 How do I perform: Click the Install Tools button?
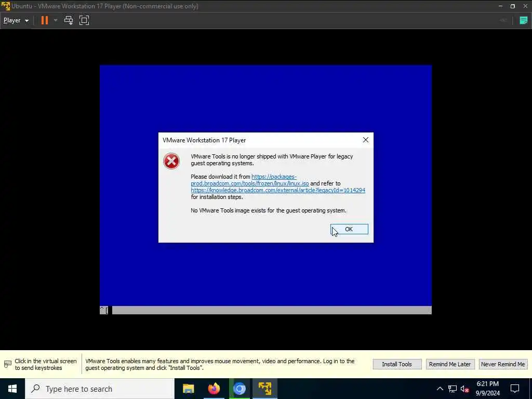397,364
